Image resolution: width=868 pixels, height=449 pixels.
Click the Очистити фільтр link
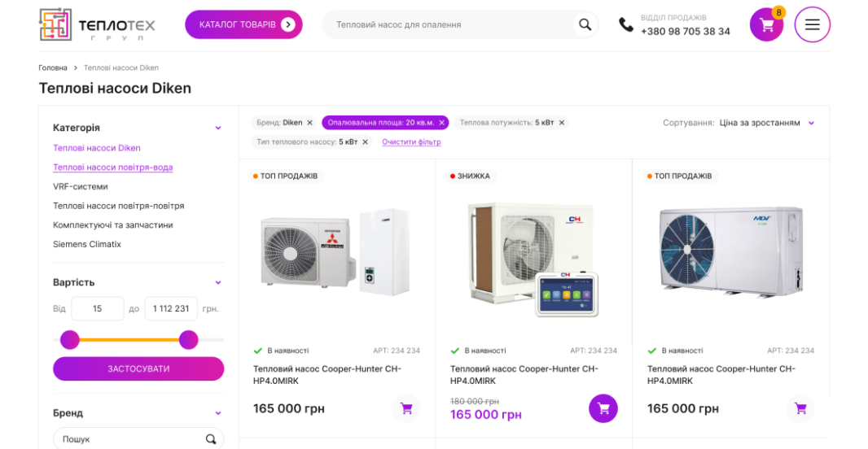click(411, 142)
